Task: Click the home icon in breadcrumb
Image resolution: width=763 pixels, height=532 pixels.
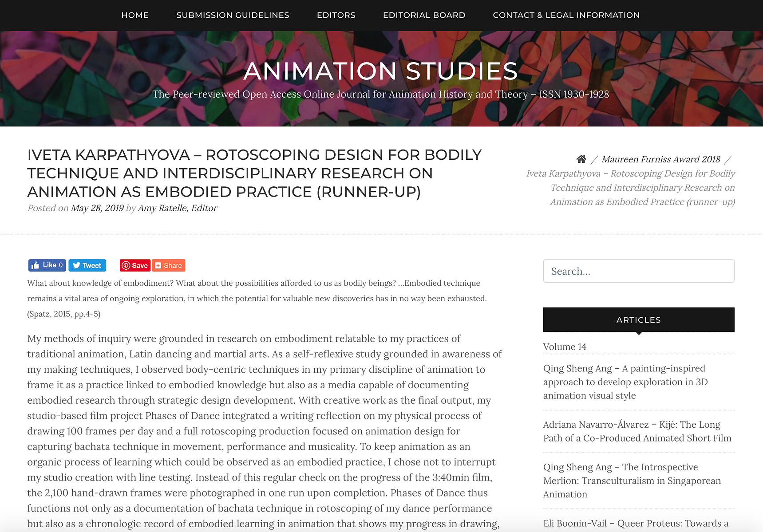Action: [581, 159]
